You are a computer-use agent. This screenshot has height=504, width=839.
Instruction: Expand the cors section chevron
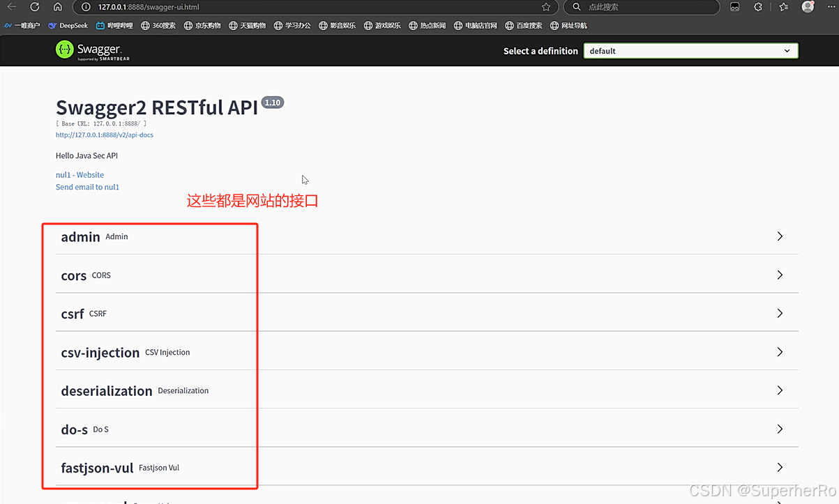(x=780, y=275)
